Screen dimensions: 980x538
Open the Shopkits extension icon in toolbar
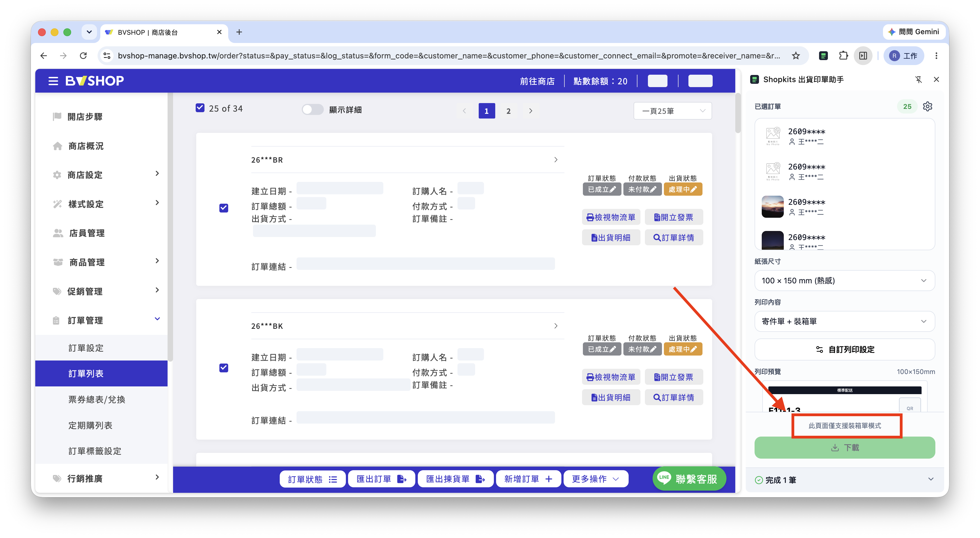[x=823, y=56]
